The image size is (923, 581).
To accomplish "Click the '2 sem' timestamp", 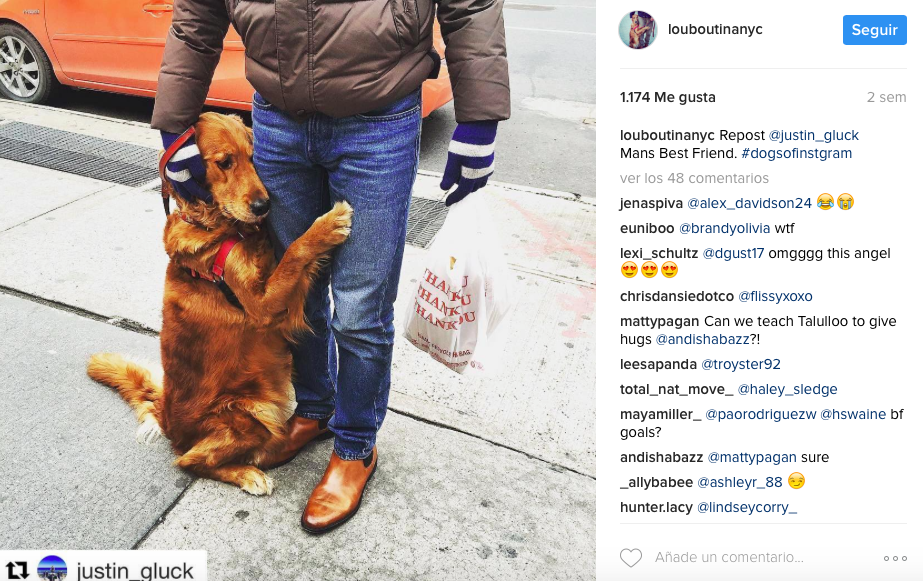I will 886,97.
